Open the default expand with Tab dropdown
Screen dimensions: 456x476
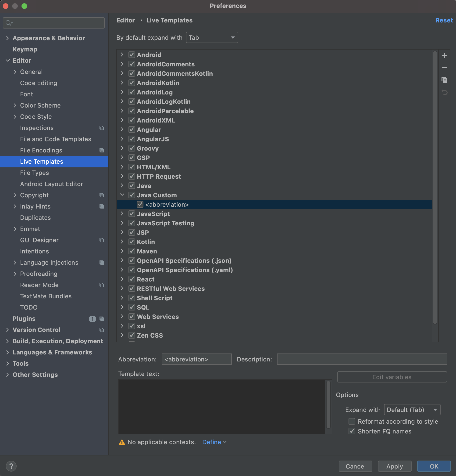coord(212,37)
